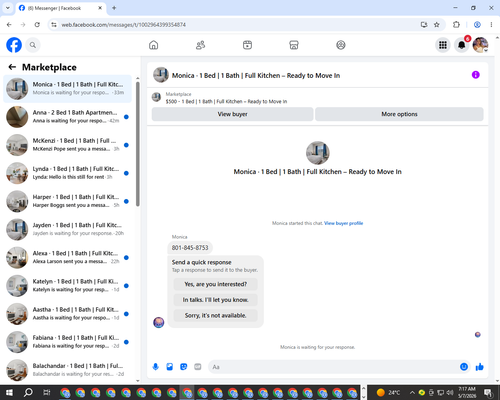This screenshot has width=500, height=400.
Task: Click the 801-845-8753 message bubble
Action: coord(190,248)
